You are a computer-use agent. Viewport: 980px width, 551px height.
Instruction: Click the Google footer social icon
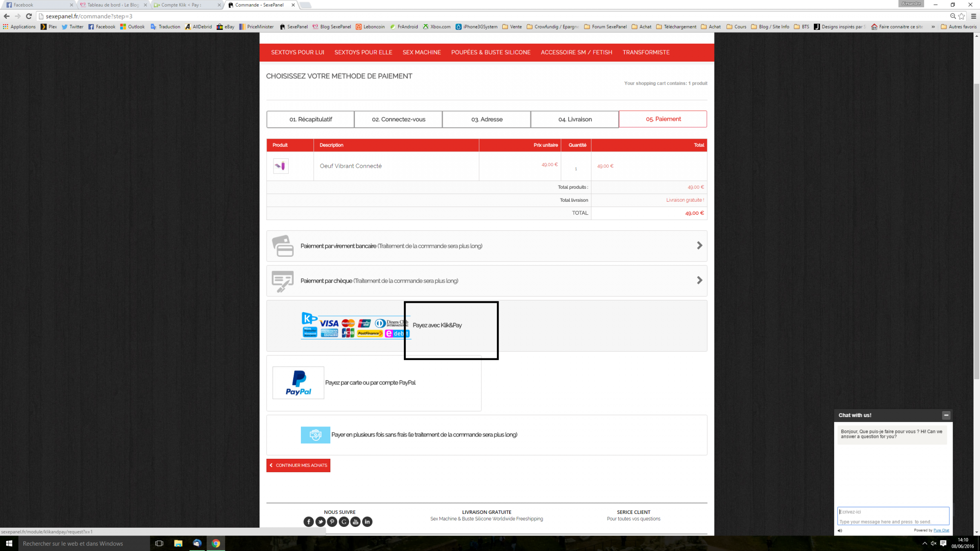(x=344, y=522)
